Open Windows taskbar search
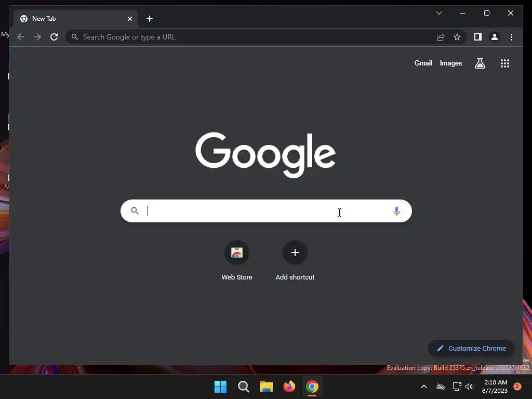 244,387
